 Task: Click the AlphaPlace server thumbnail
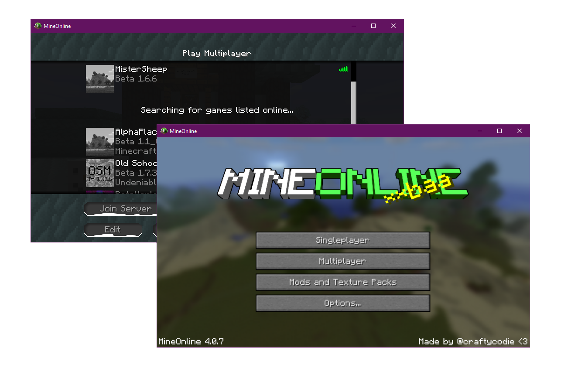tap(100, 142)
